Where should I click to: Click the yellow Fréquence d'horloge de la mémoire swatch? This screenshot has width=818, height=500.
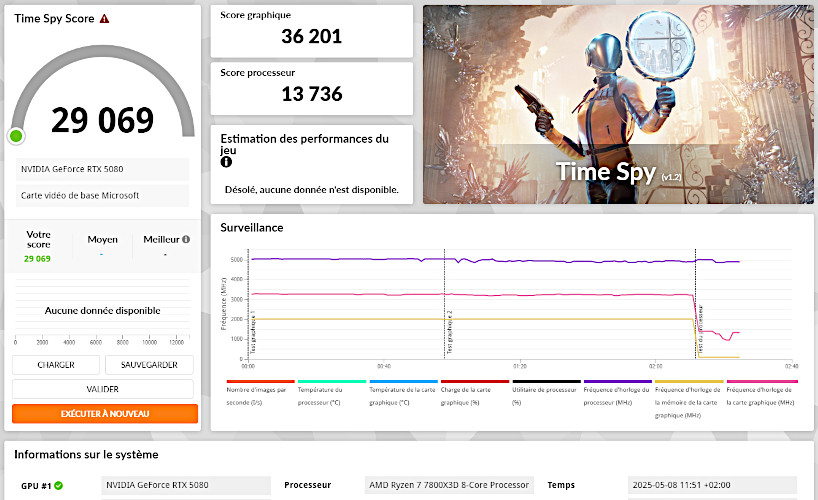[689, 382]
